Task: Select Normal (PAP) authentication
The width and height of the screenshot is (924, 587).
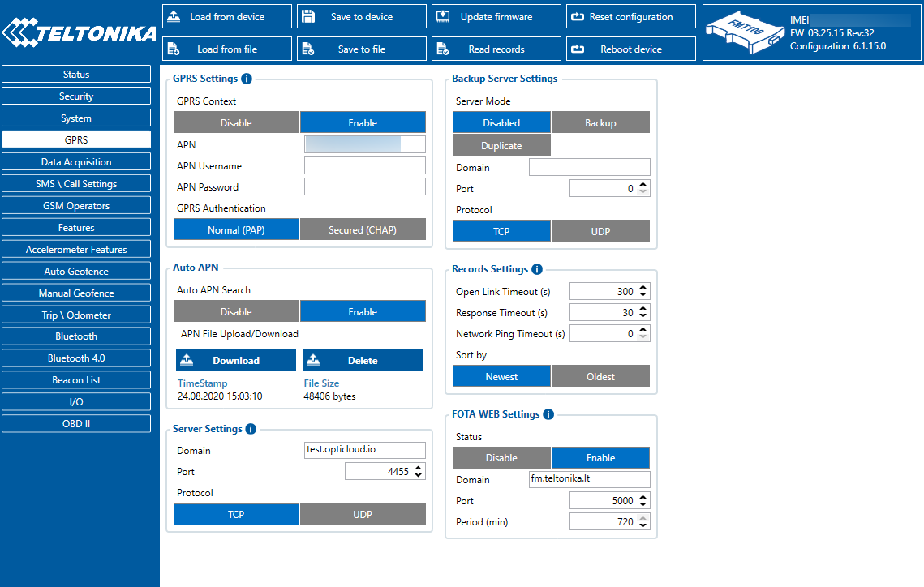Action: [236, 229]
